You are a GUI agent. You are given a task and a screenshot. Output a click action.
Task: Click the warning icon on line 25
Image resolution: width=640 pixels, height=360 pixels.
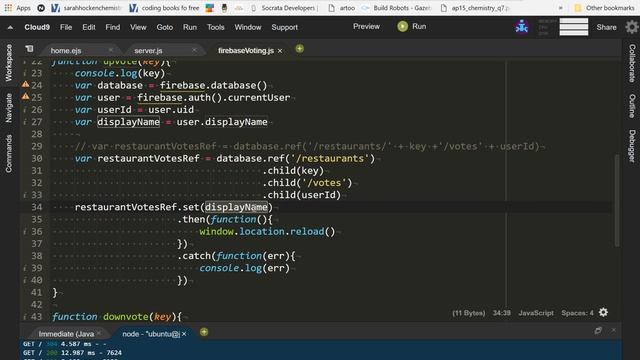[25, 97]
